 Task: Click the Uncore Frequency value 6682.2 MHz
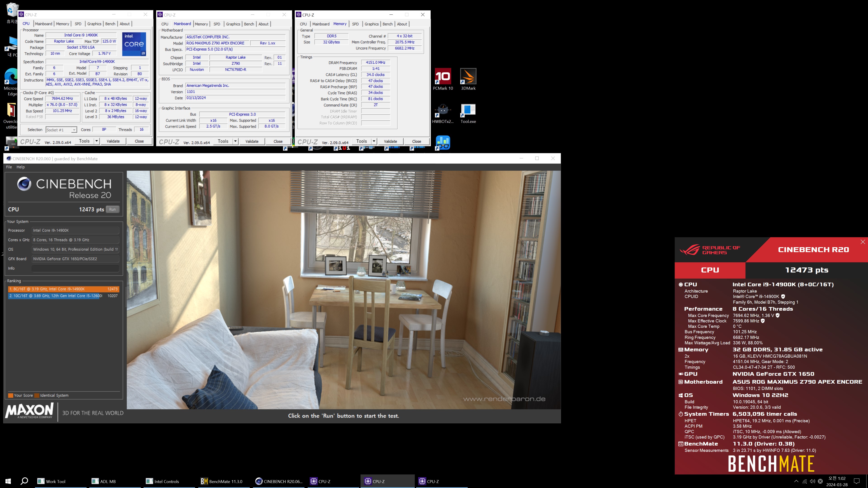405,48
